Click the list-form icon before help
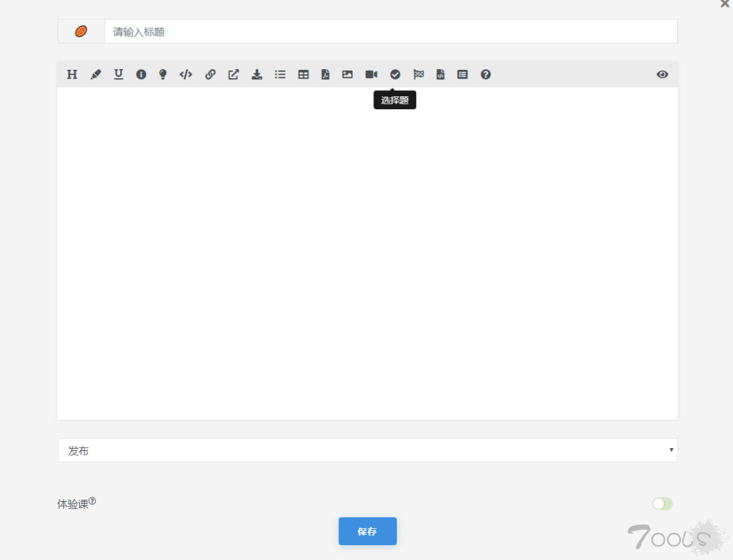 [462, 74]
